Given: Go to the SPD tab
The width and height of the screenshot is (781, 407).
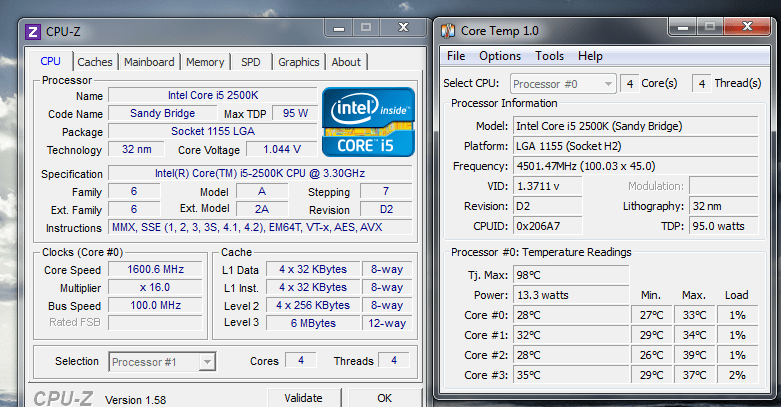Looking at the screenshot, I should click(251, 62).
